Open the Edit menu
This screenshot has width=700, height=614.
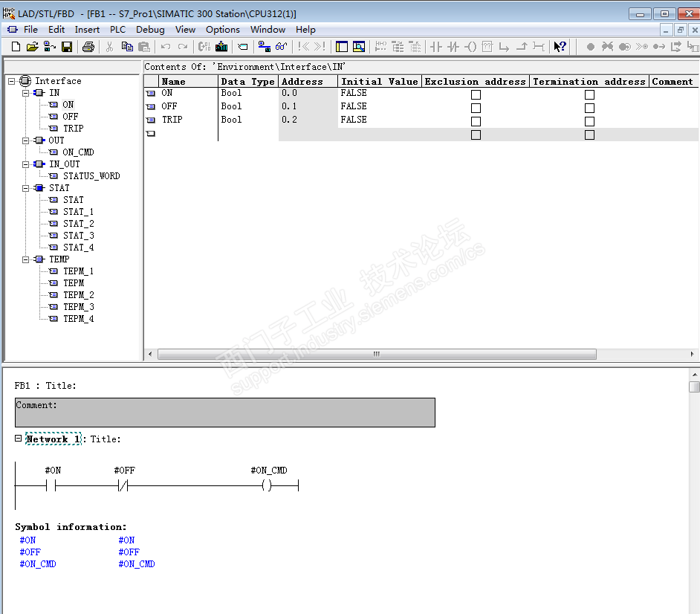[x=56, y=30]
